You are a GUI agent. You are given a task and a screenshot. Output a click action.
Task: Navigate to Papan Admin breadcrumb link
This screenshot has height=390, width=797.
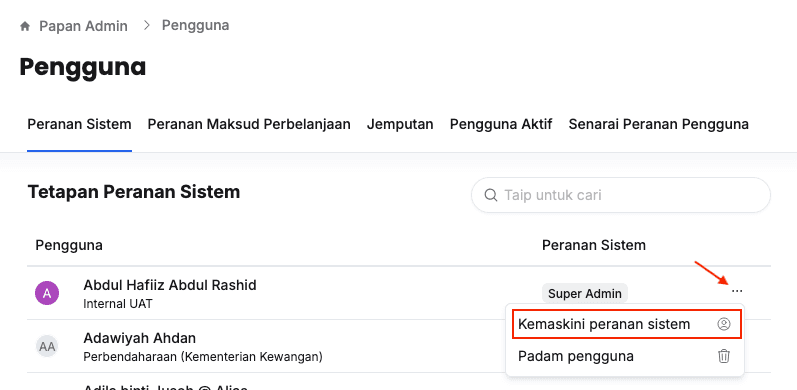coord(83,26)
